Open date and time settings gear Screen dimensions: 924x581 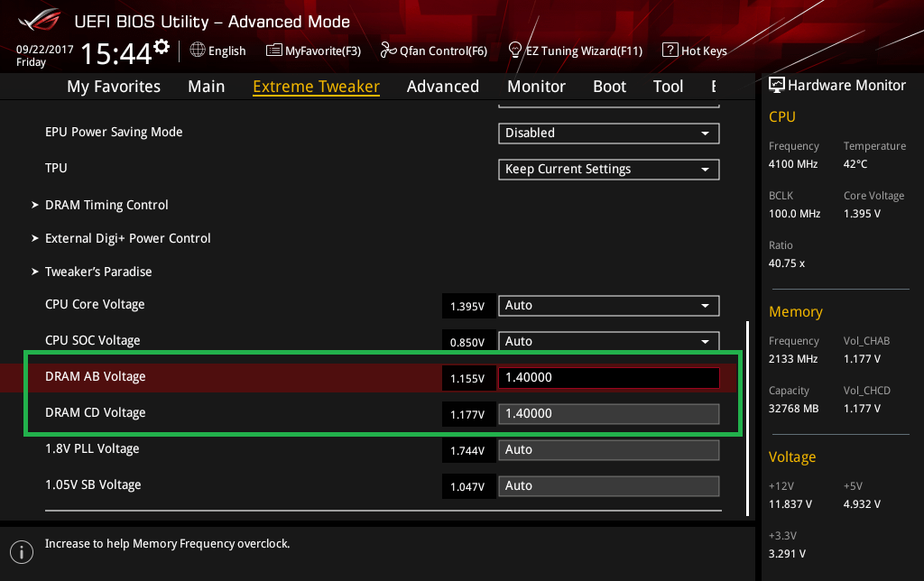162,47
